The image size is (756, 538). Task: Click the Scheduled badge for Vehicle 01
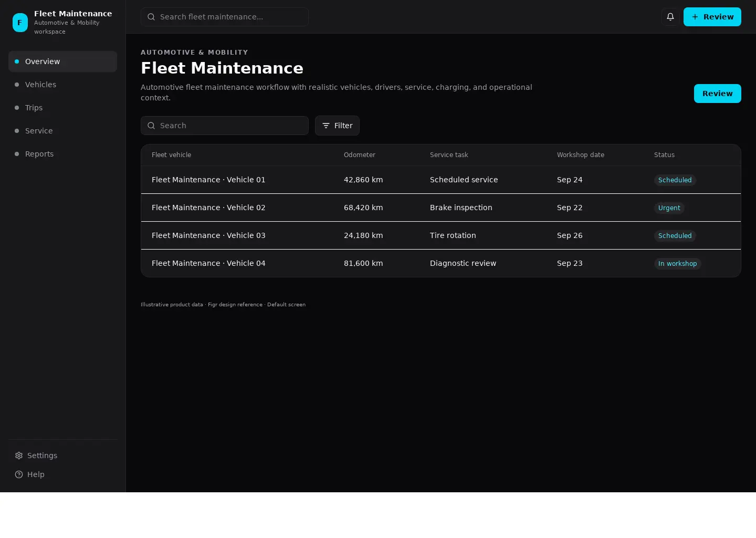(675, 180)
